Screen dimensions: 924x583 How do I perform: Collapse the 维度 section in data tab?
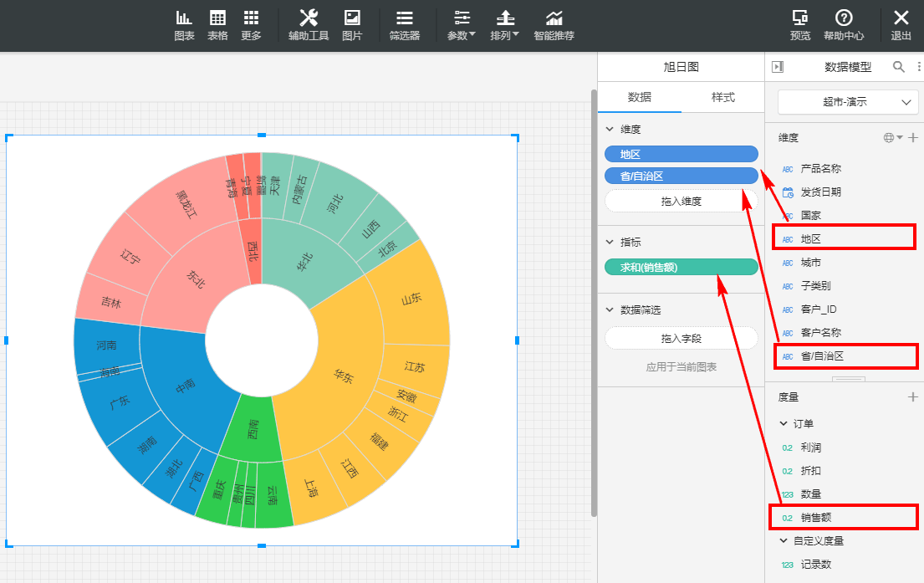(609, 130)
